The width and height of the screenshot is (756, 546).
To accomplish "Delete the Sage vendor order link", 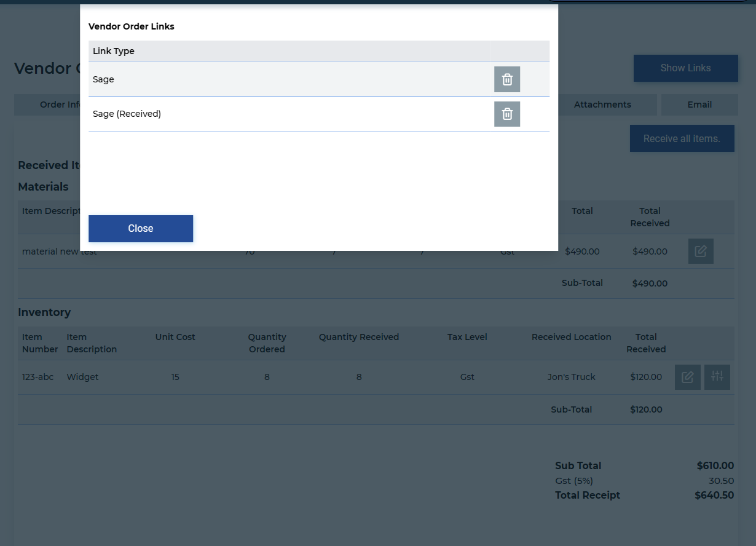I will pos(507,79).
